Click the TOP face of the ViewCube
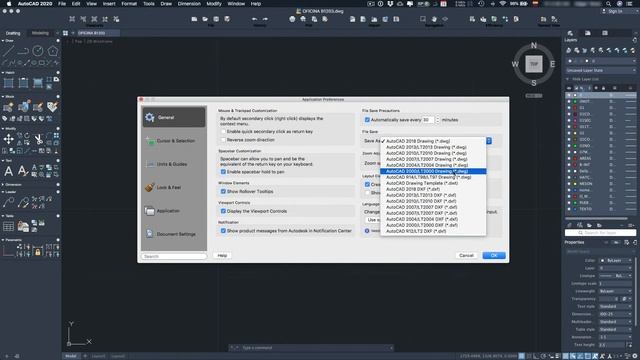 (533, 64)
